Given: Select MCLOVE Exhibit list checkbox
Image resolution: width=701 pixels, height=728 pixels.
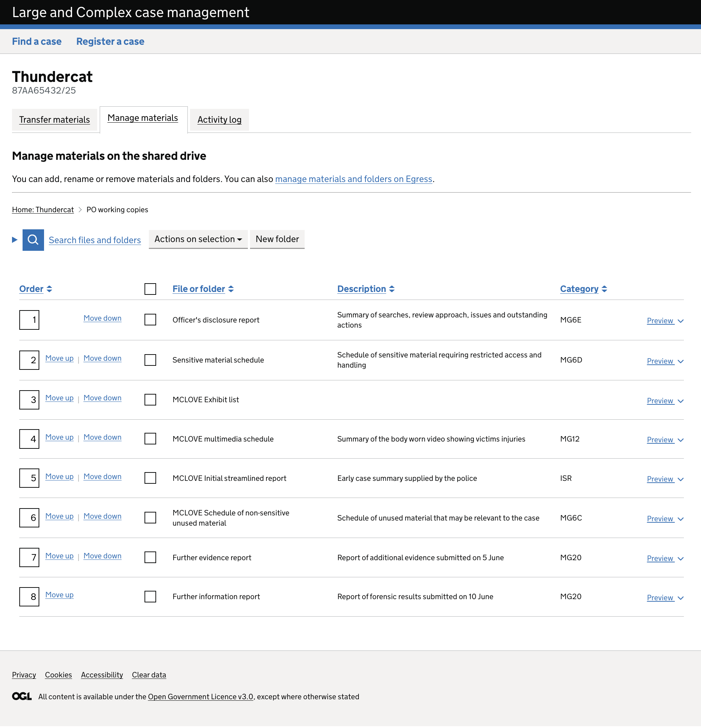Looking at the screenshot, I should (x=150, y=400).
